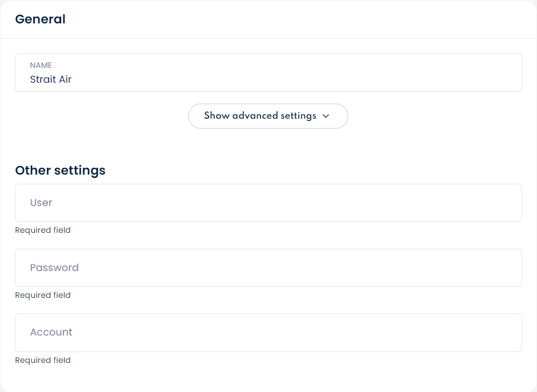Click the Password placeholder text
This screenshot has height=392, width=537.
pyautogui.click(x=54, y=268)
